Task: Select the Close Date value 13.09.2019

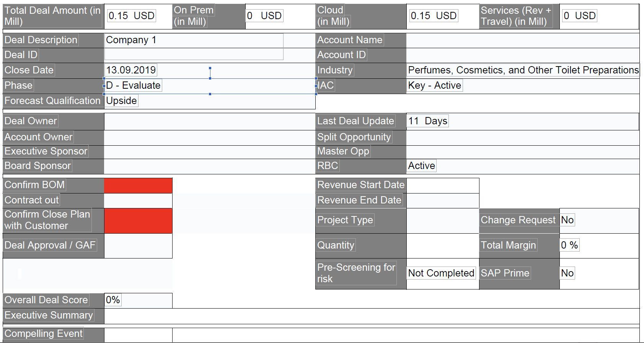Action: pyautogui.click(x=131, y=70)
